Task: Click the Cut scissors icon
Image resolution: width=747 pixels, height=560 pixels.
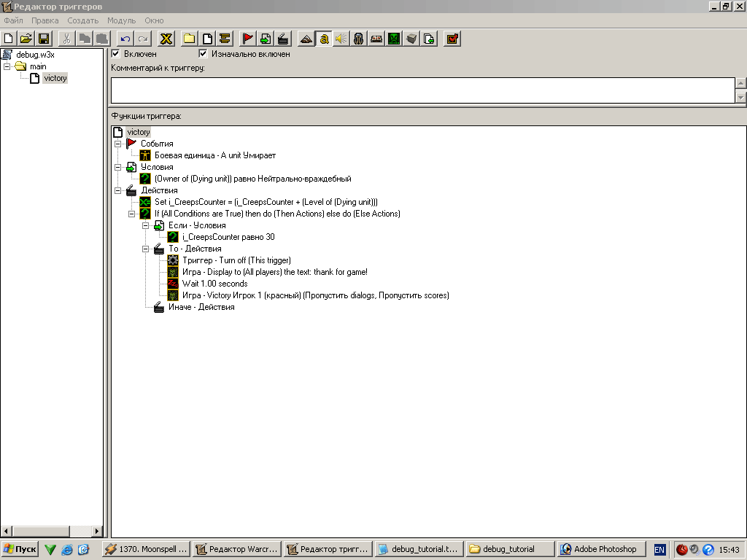Action: (x=66, y=39)
